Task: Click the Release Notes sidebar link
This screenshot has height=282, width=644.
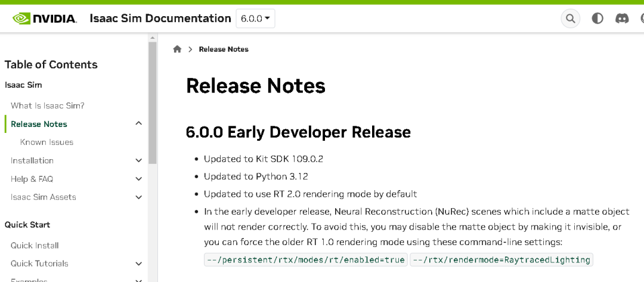Action: click(39, 124)
